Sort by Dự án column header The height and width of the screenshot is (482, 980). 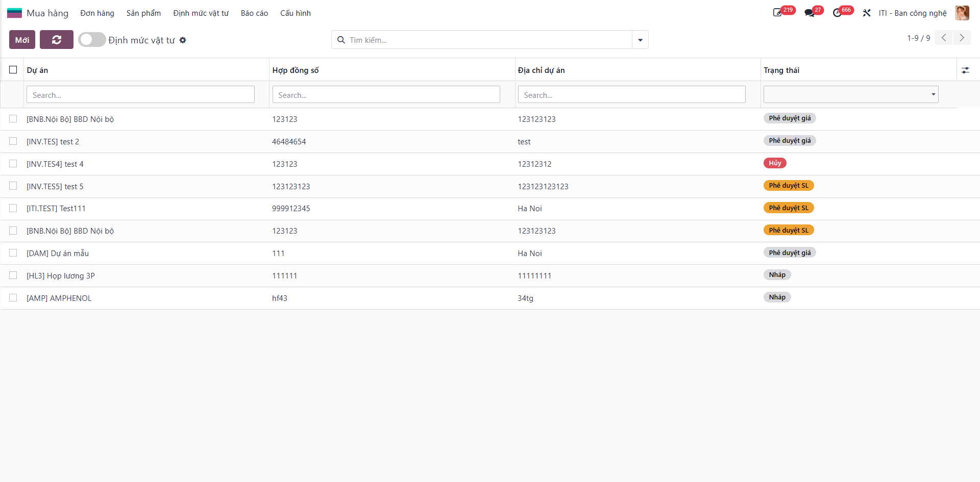(37, 70)
